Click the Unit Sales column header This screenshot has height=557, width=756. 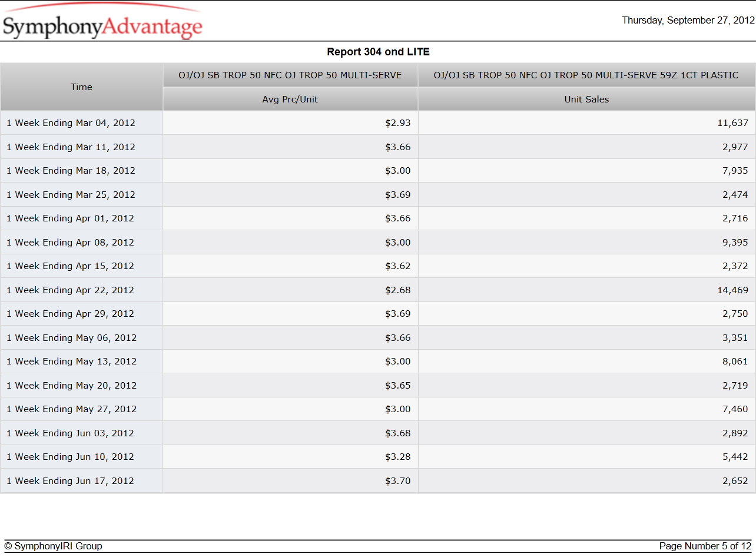(x=586, y=100)
